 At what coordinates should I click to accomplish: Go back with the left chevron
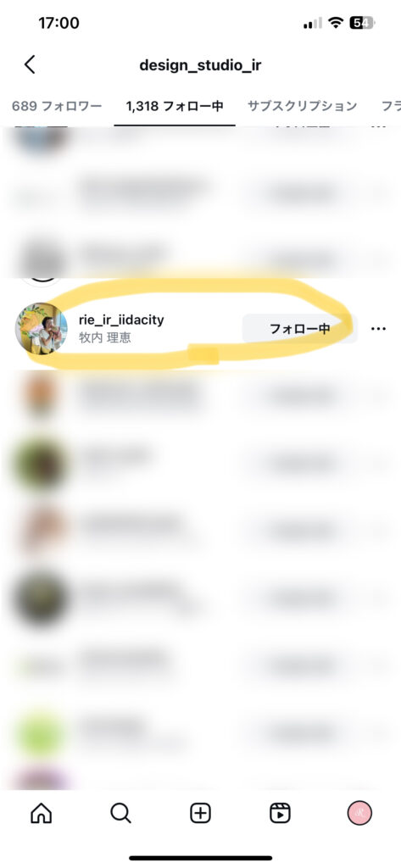coord(30,64)
